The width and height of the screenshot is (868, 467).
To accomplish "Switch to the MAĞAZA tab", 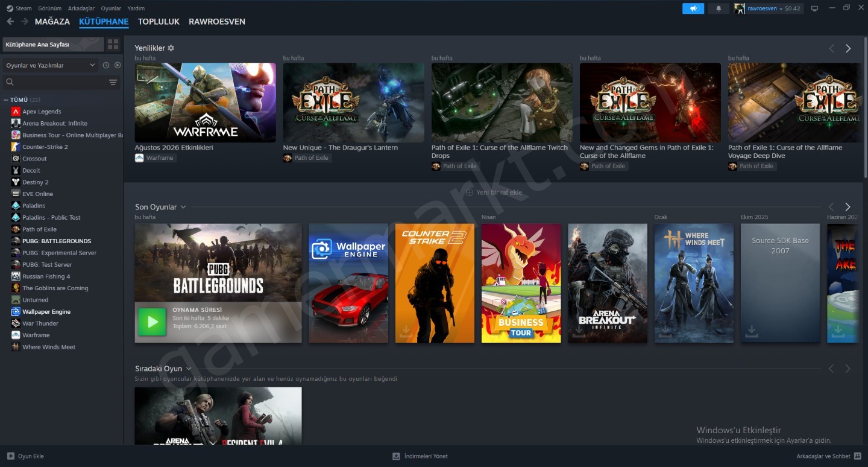I will [52, 22].
